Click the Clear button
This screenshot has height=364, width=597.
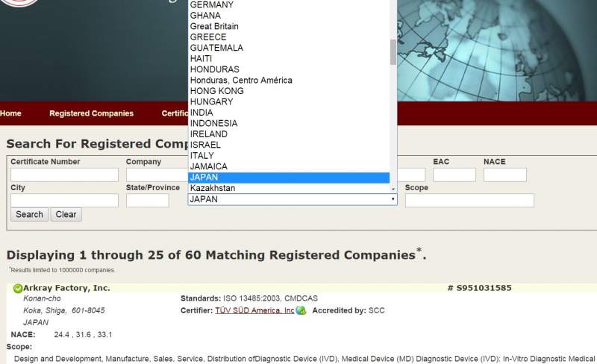[66, 214]
